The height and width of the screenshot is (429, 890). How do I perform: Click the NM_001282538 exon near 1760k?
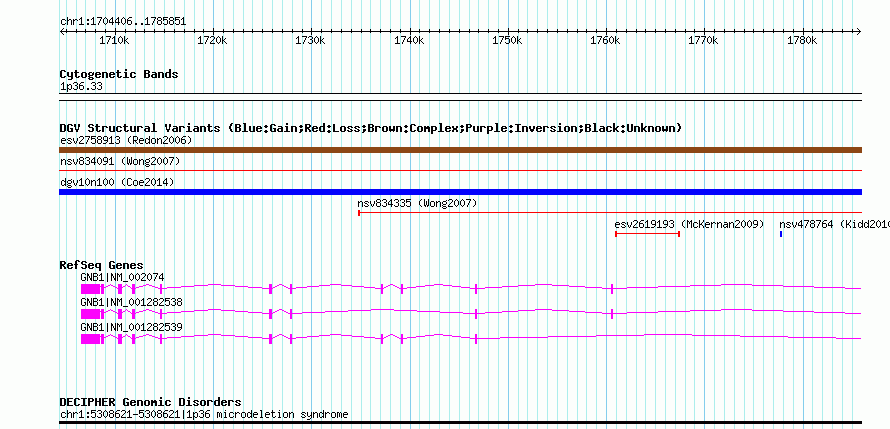coord(612,314)
